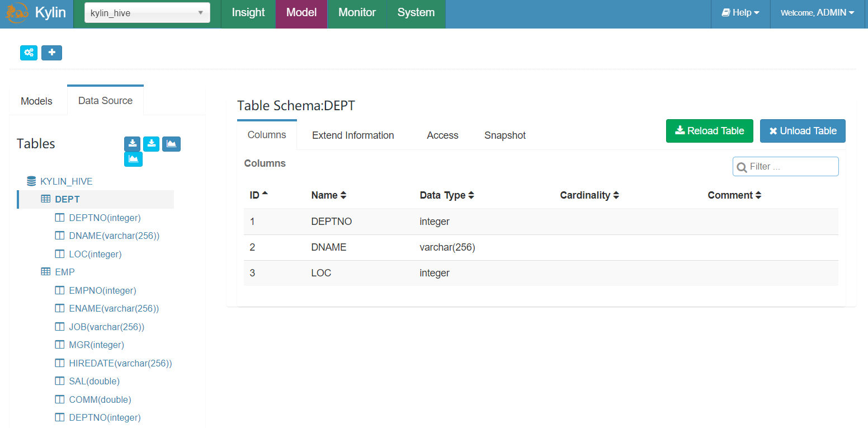The height and width of the screenshot is (428, 868).
Task: Open the Snapshot tab
Action: [x=505, y=135]
